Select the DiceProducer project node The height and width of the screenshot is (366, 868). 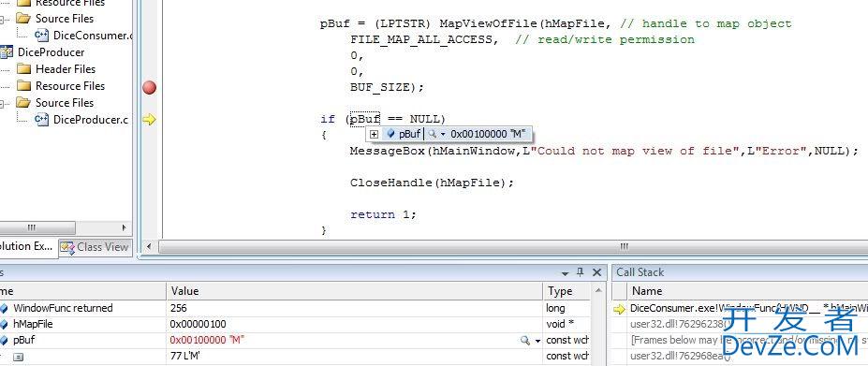pos(51,52)
